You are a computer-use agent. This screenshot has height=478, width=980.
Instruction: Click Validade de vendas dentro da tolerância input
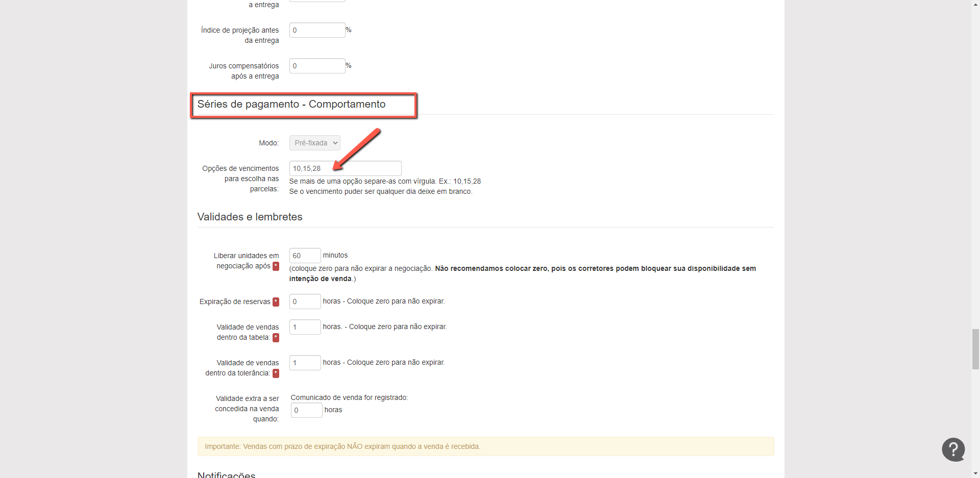(305, 363)
